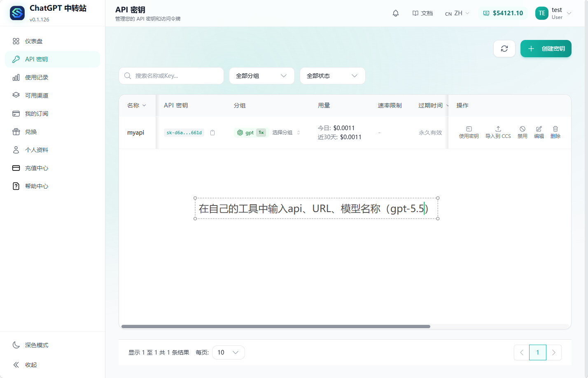This screenshot has width=588, height=378.
Task: Open the 仪表盘 dashboard menu item
Action: (x=53, y=41)
